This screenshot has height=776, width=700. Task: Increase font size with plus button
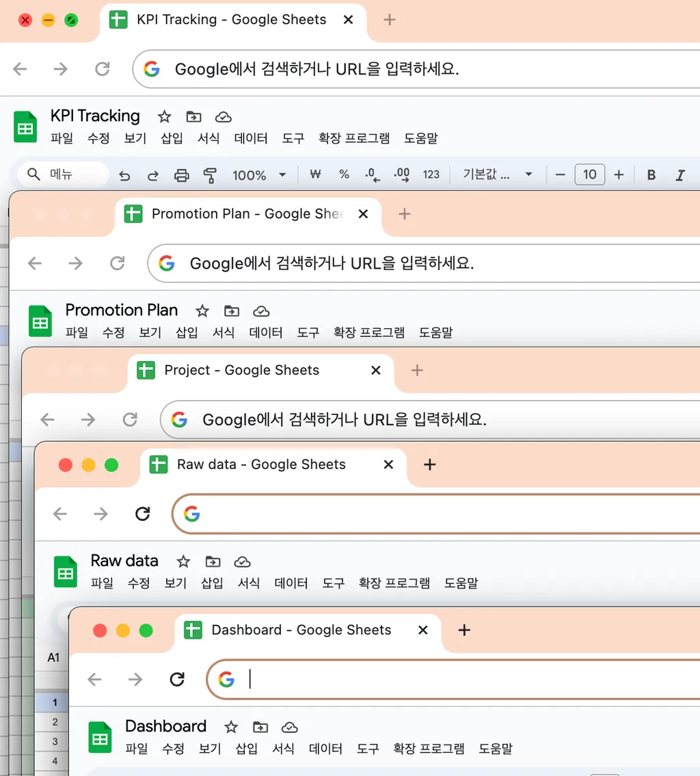619,175
